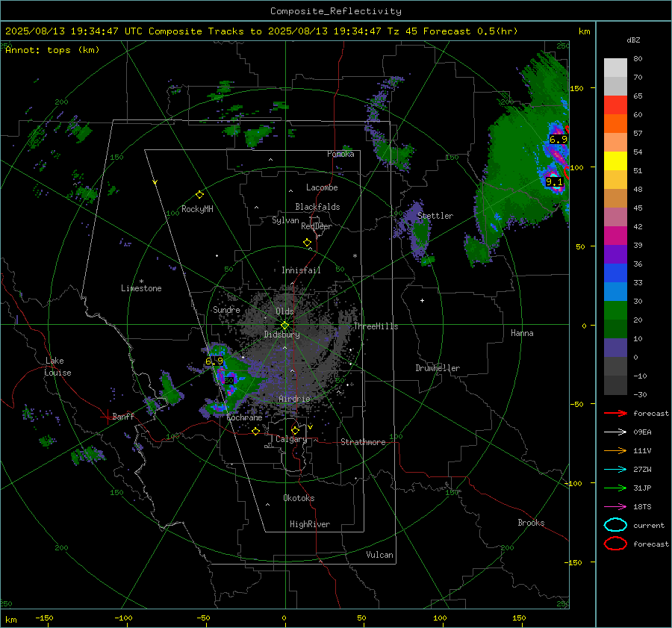Click the Okotoks town label

point(299,498)
